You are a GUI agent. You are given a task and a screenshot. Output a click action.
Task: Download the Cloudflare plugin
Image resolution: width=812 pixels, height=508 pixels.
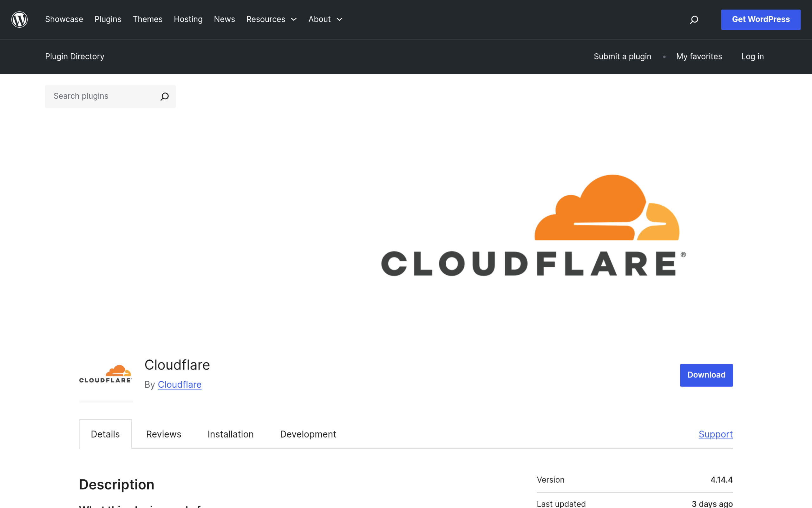(x=706, y=375)
